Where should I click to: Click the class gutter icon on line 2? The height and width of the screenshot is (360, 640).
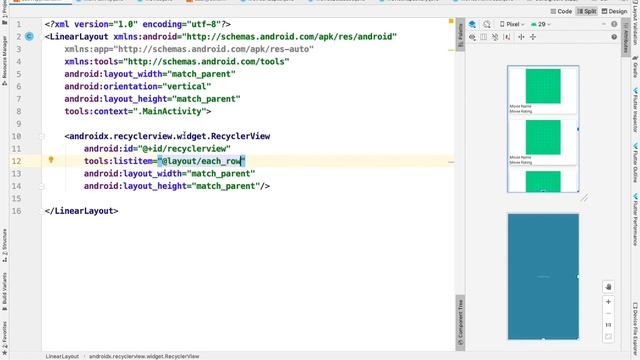tap(29, 37)
